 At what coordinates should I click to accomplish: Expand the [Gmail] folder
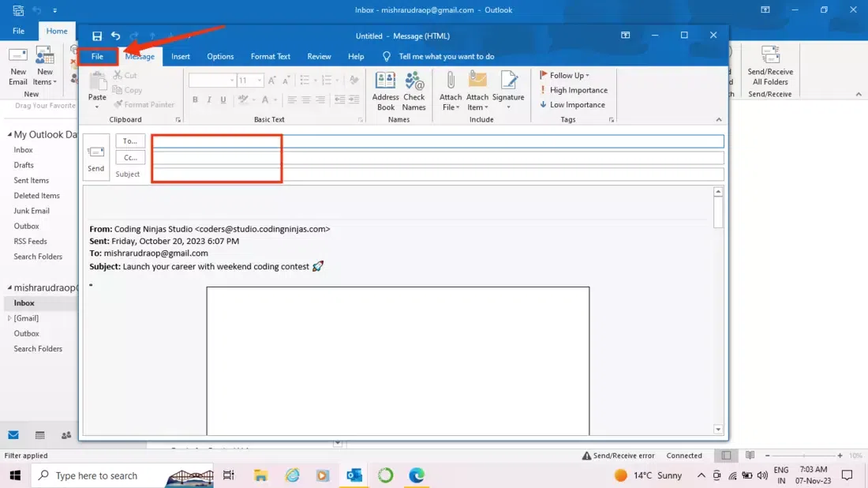(9, 318)
